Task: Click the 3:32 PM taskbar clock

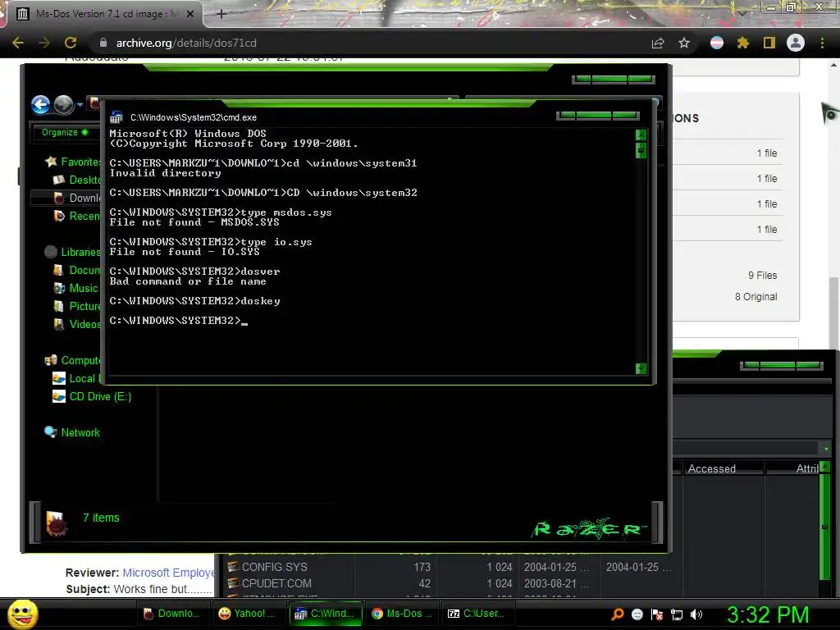Action: click(768, 614)
